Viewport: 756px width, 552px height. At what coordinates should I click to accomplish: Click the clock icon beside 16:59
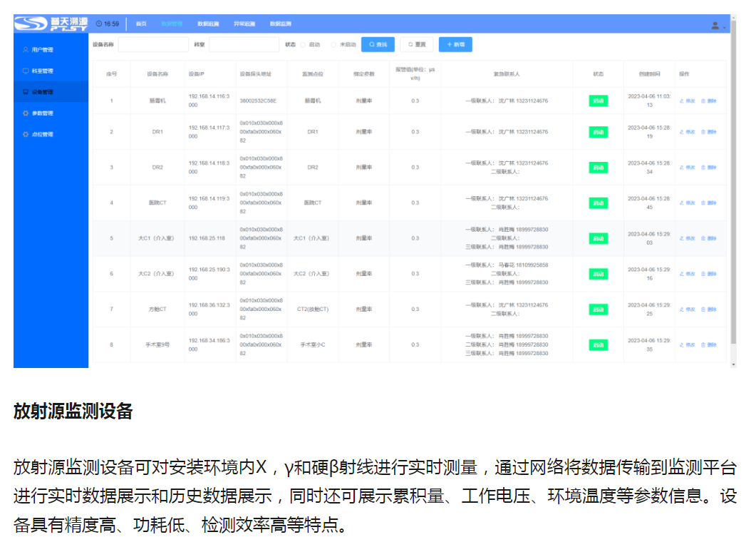point(99,24)
